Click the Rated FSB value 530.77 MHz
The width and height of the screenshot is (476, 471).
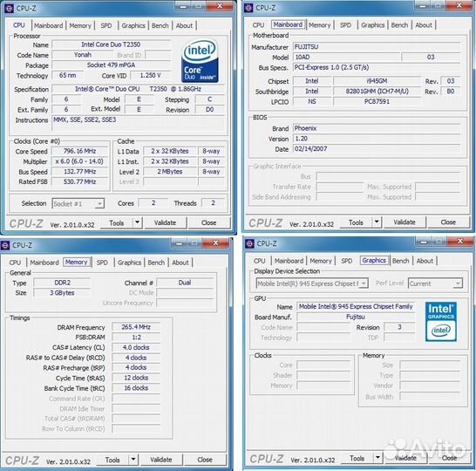click(80, 182)
